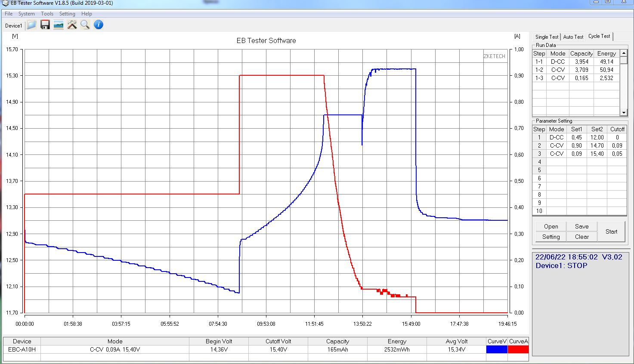Select the Device1 tab

pyautogui.click(x=13, y=26)
